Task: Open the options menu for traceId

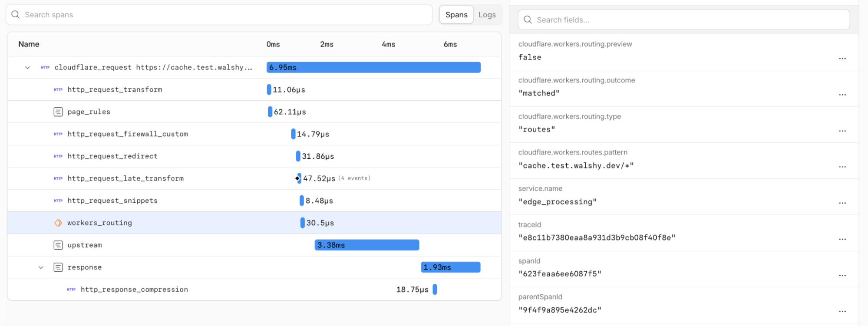Action: click(x=842, y=239)
